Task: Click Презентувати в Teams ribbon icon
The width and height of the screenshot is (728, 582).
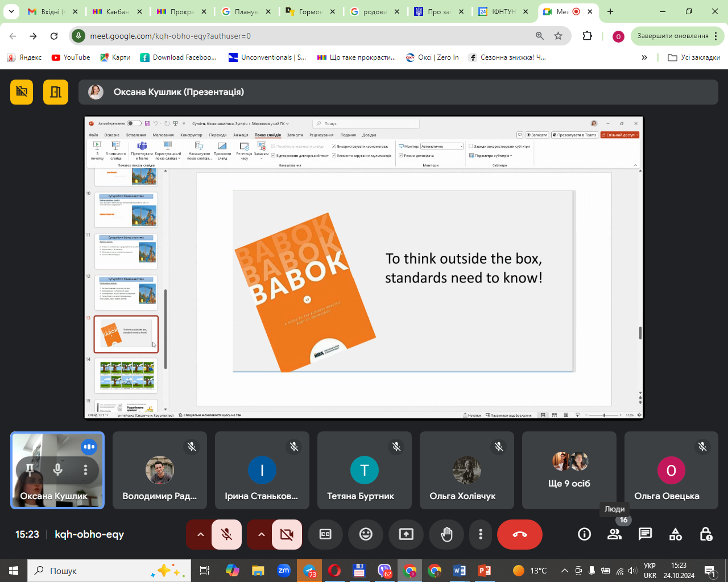Action: tap(142, 151)
